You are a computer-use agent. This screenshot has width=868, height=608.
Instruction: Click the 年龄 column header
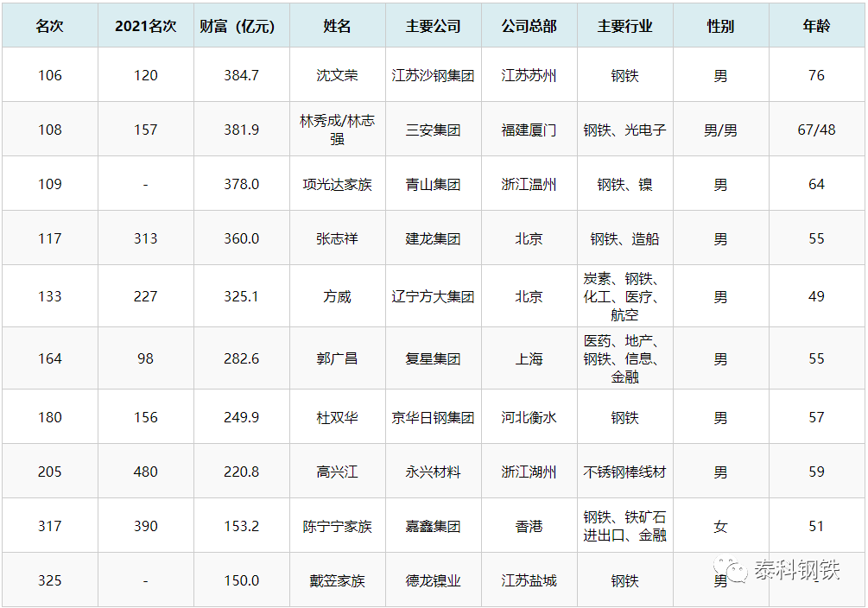(x=816, y=26)
